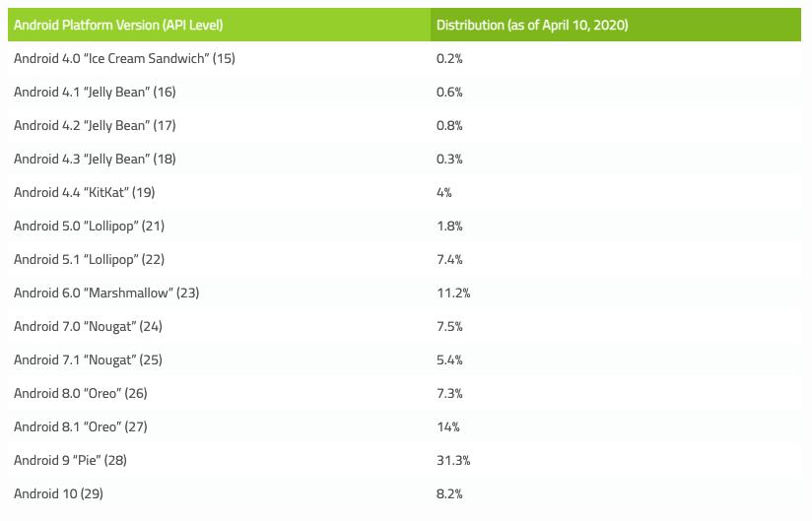Select the Android 10 (29) row
The image size is (812, 521).
click(x=60, y=493)
